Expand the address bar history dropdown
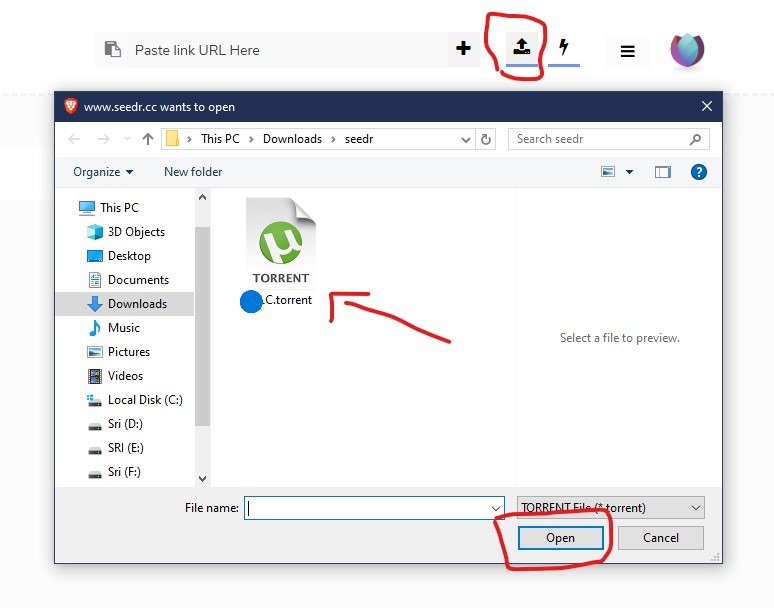Image resolution: width=774 pixels, height=608 pixels. pyautogui.click(x=465, y=140)
